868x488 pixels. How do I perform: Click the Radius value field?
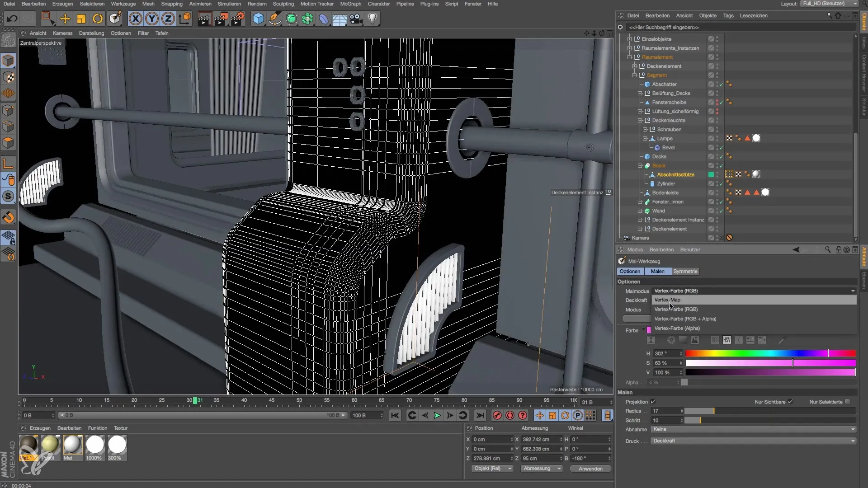(666, 411)
